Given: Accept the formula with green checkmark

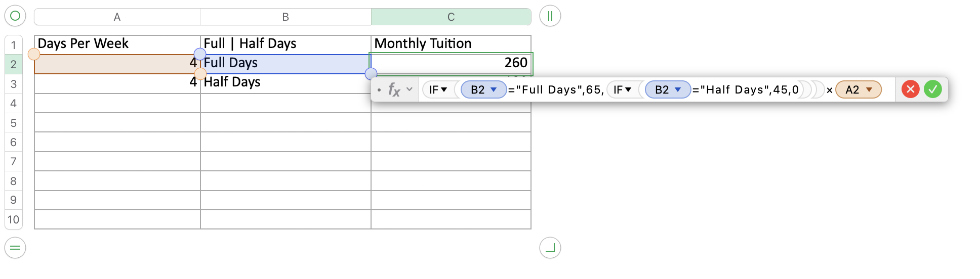Looking at the screenshot, I should tap(932, 89).
